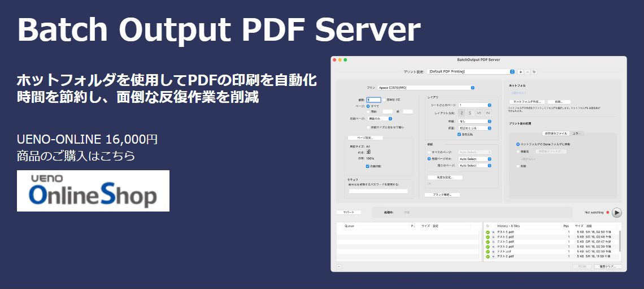Click the red Not watching indicator
This screenshot has height=289, width=644.
coord(607,213)
